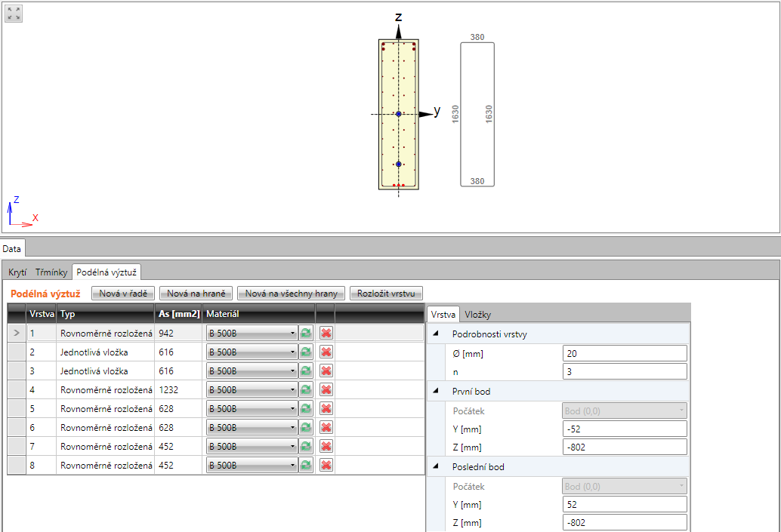Edit first point Z value field
Screen dimensions: 781x532
[x=625, y=447]
